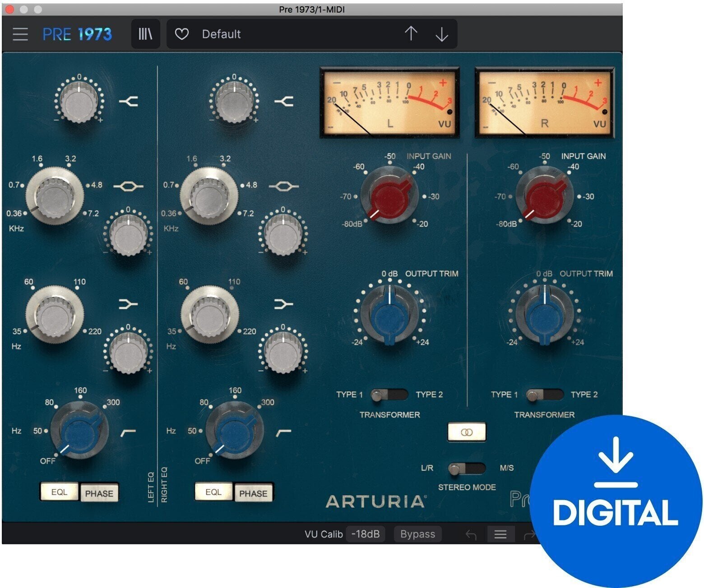Open the preset library browser icon
The image size is (704, 588).
click(x=145, y=34)
